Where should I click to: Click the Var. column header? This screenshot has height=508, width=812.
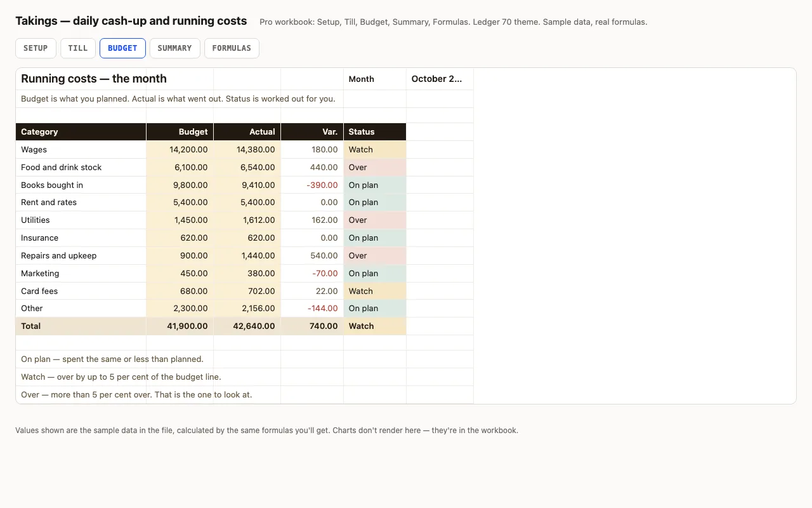point(312,132)
